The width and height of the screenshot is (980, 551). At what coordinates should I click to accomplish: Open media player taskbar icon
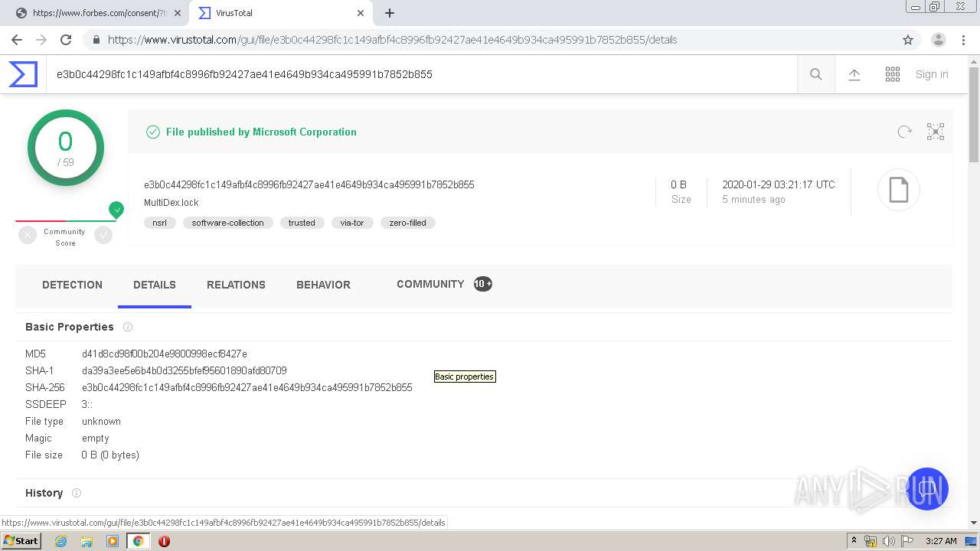pyautogui.click(x=113, y=541)
